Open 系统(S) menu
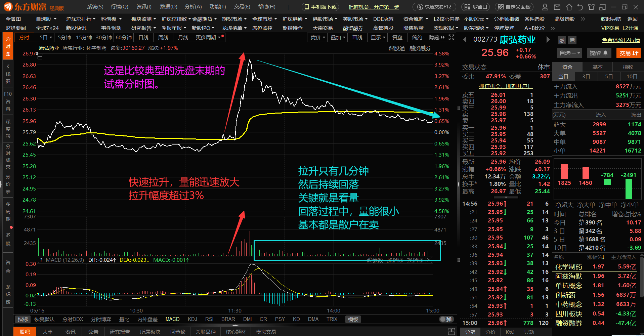 pos(95,7)
